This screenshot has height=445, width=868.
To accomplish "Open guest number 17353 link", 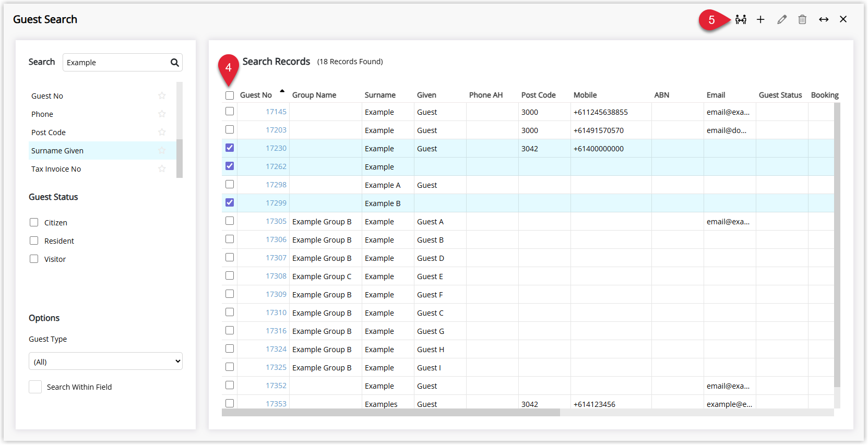I will [x=276, y=404].
